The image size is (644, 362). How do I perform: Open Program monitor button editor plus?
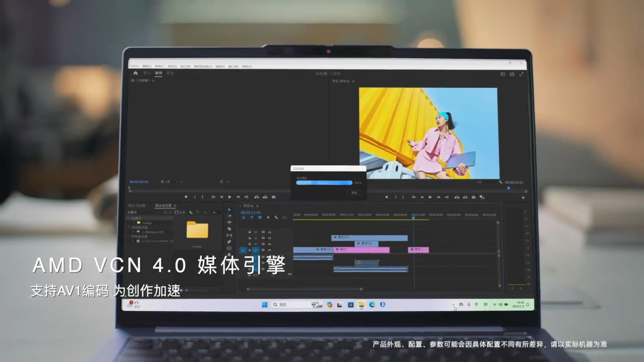coord(523,197)
